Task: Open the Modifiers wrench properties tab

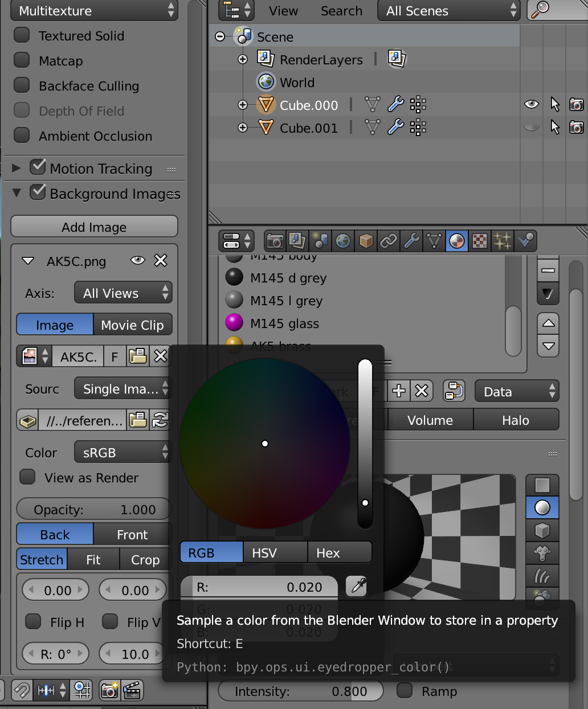Action: tap(411, 241)
